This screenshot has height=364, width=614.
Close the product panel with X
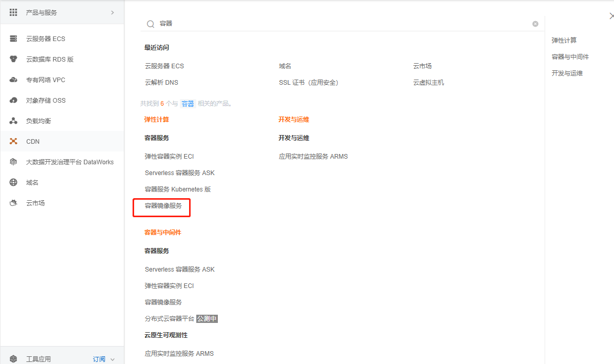611,16
